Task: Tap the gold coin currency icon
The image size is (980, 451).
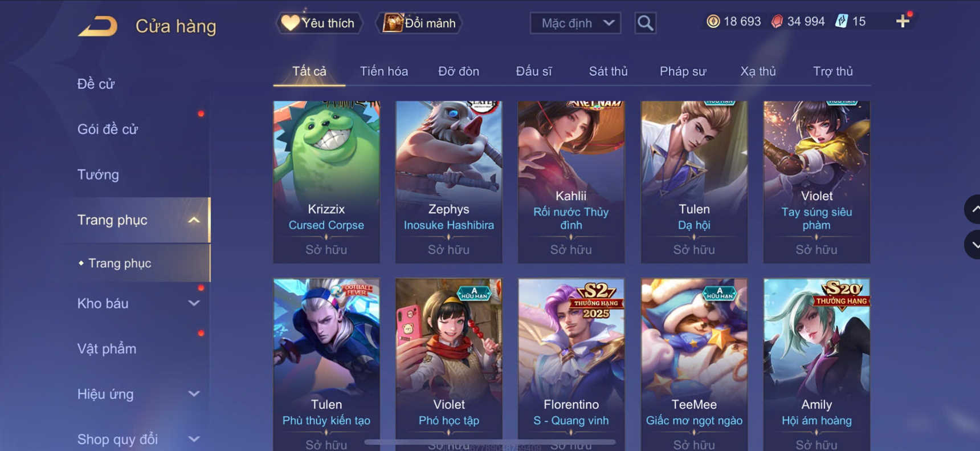Action: (x=713, y=22)
